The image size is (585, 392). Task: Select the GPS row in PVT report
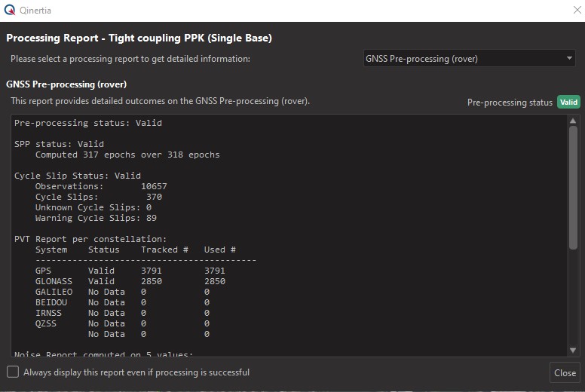pyautogui.click(x=130, y=271)
